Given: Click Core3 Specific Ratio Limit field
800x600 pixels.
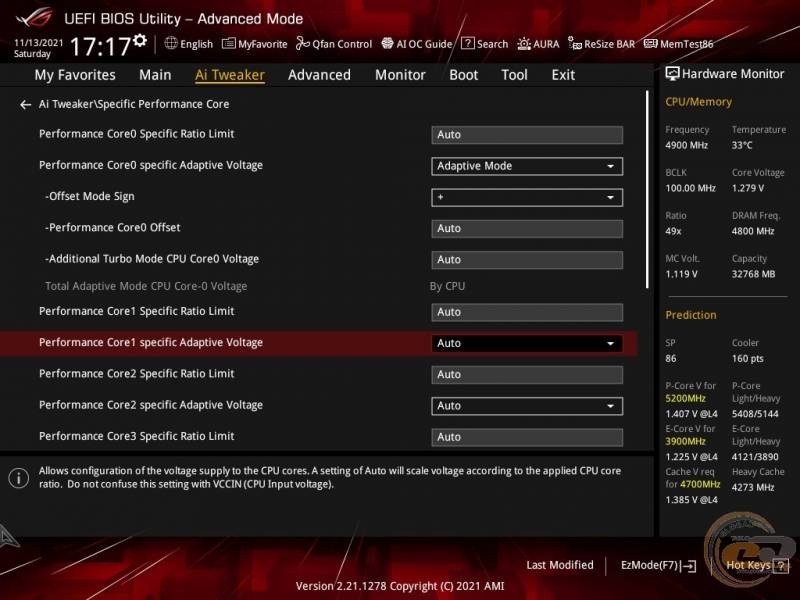Looking at the screenshot, I should (527, 437).
